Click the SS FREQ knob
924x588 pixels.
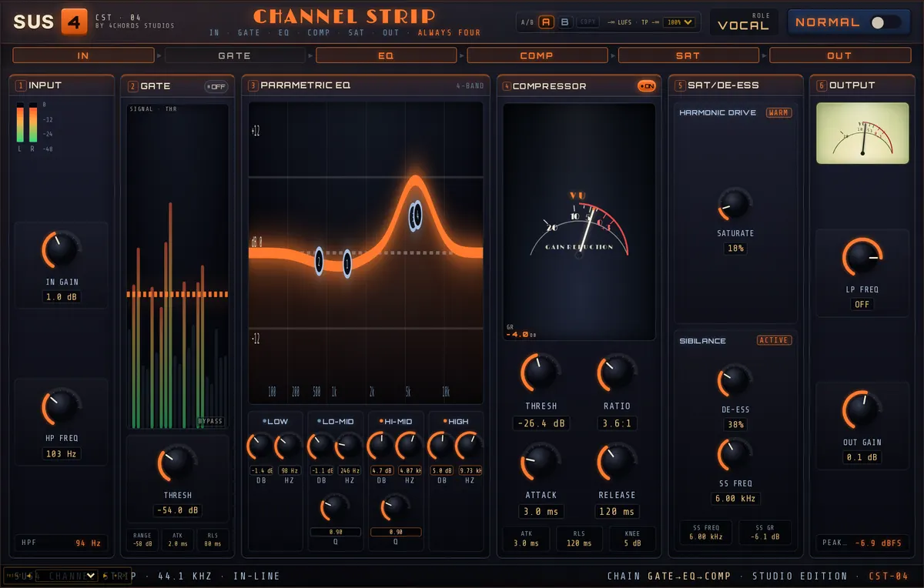(735, 455)
